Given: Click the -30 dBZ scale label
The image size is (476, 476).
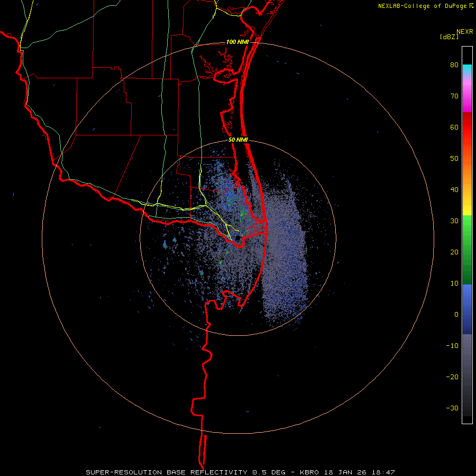Looking at the screenshot, I should [452, 408].
